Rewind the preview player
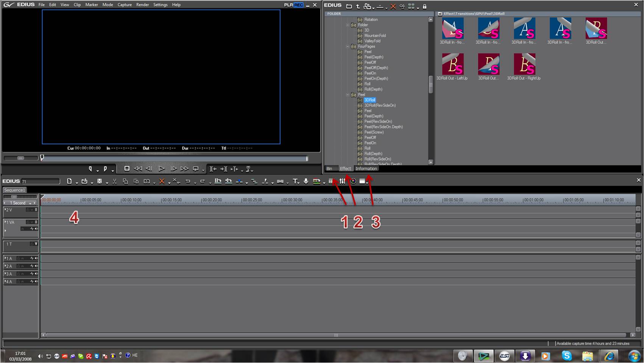This screenshot has width=644, height=363. click(138, 169)
